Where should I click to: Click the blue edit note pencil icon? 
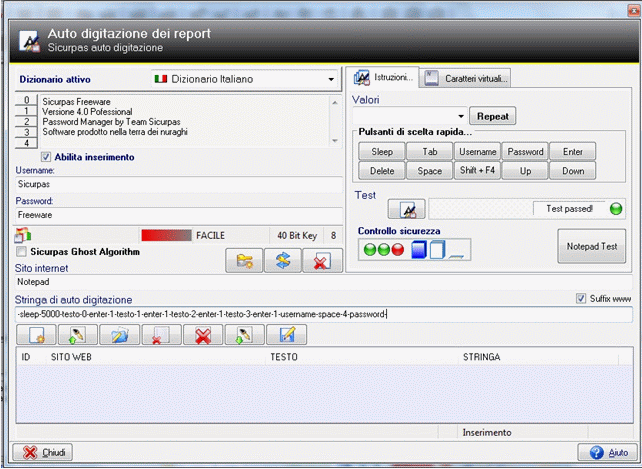(286, 335)
